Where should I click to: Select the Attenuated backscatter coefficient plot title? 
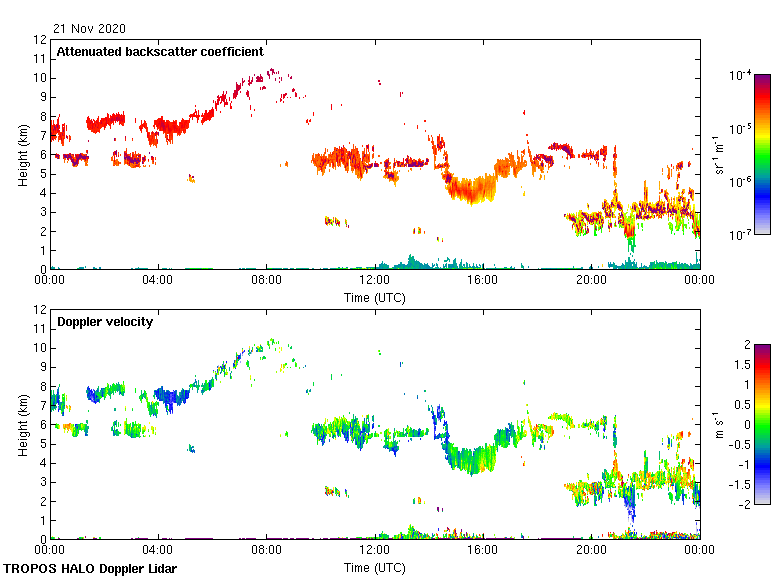pos(159,51)
